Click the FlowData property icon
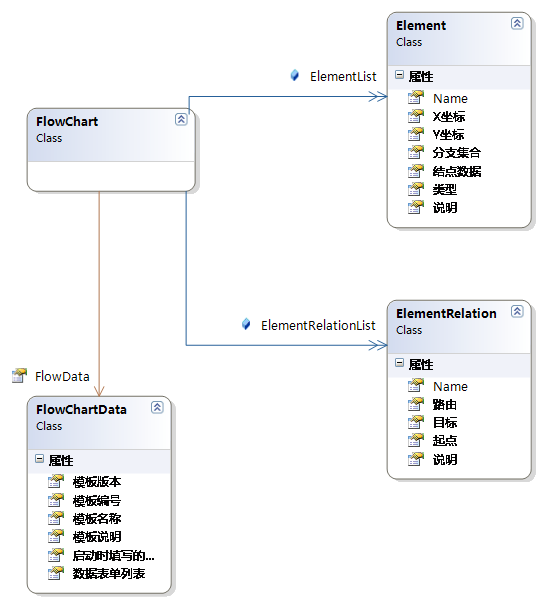 coord(19,376)
